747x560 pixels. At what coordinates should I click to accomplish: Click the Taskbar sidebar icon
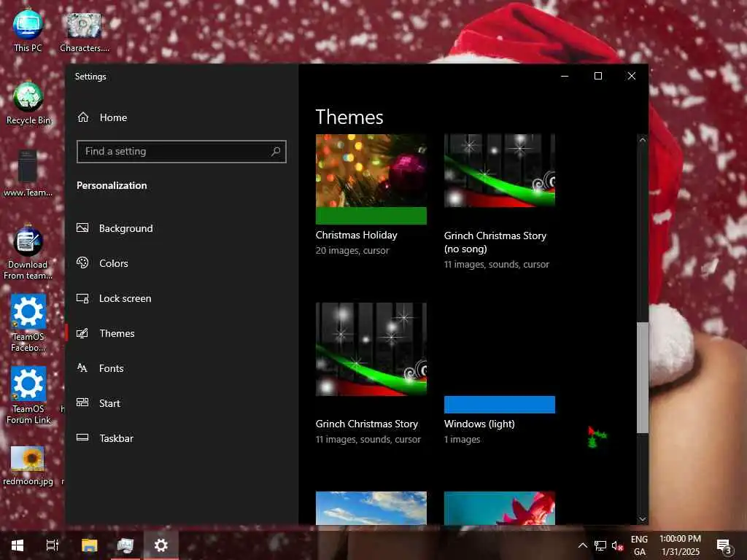(82, 437)
